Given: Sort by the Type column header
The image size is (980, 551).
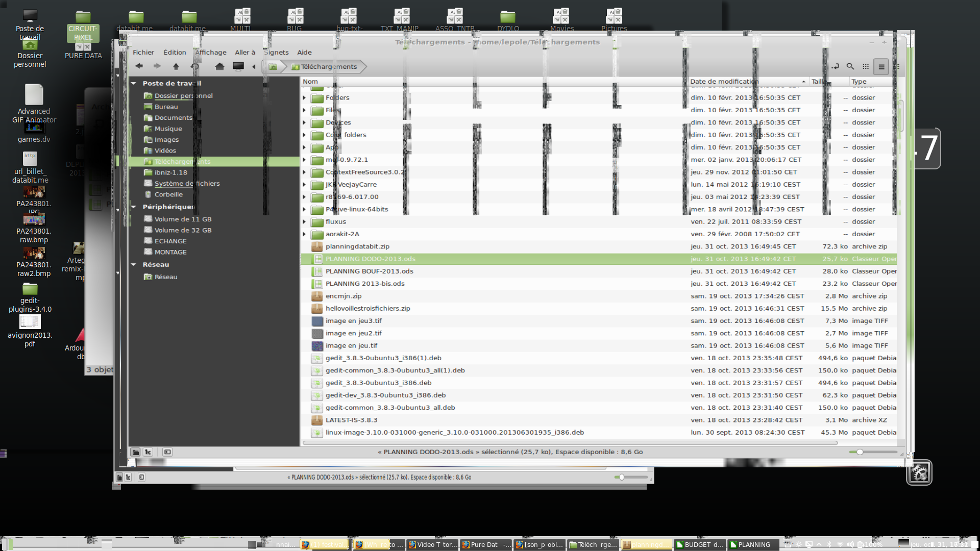Looking at the screenshot, I should click(x=859, y=82).
